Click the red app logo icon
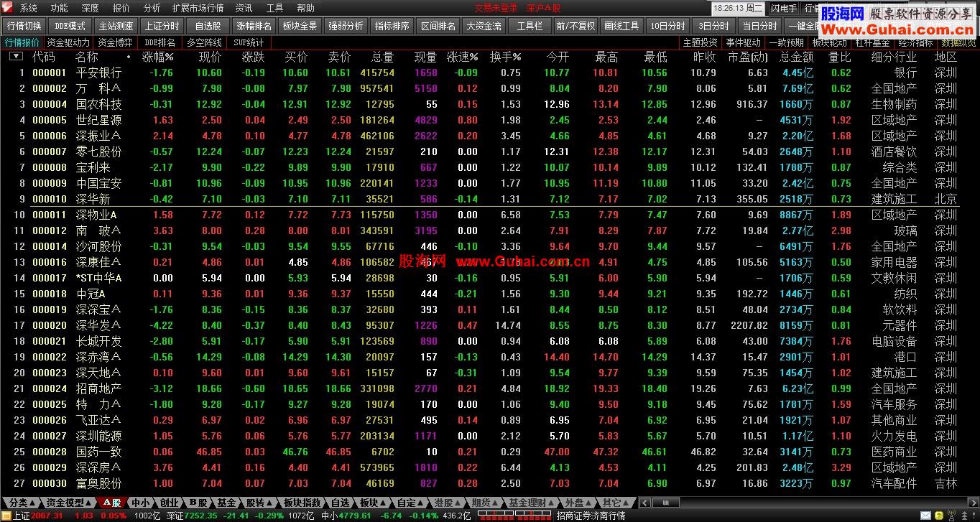Viewport: 980px width, 522px height. coord(7,8)
